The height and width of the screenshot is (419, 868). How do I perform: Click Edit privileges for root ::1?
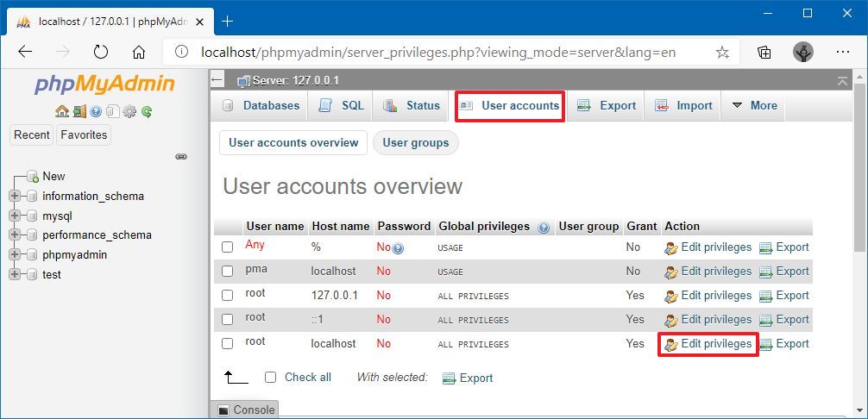point(708,320)
